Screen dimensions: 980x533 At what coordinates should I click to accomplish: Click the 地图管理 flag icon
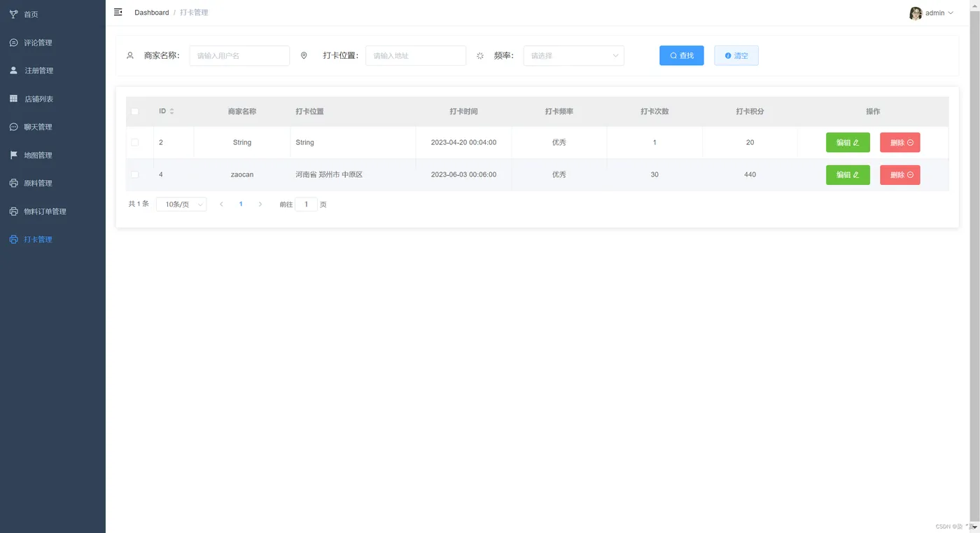point(13,155)
